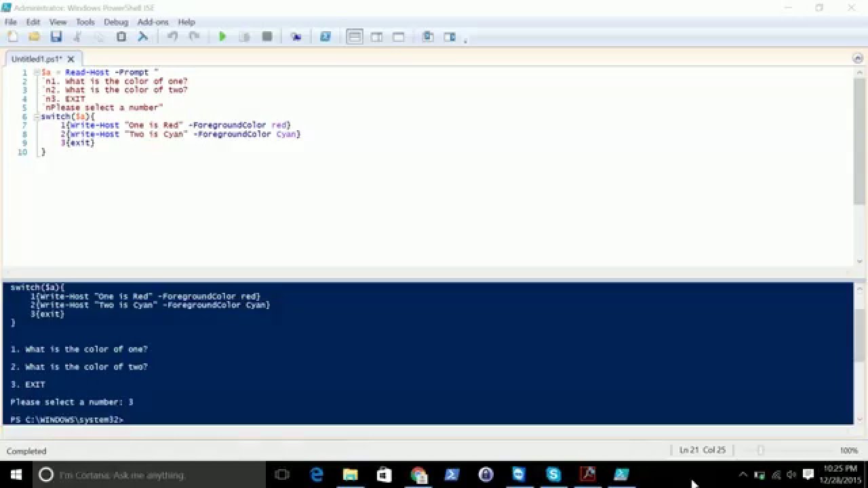This screenshot has height=488, width=868.
Task: Create a new script with New icon
Action: tap(12, 37)
